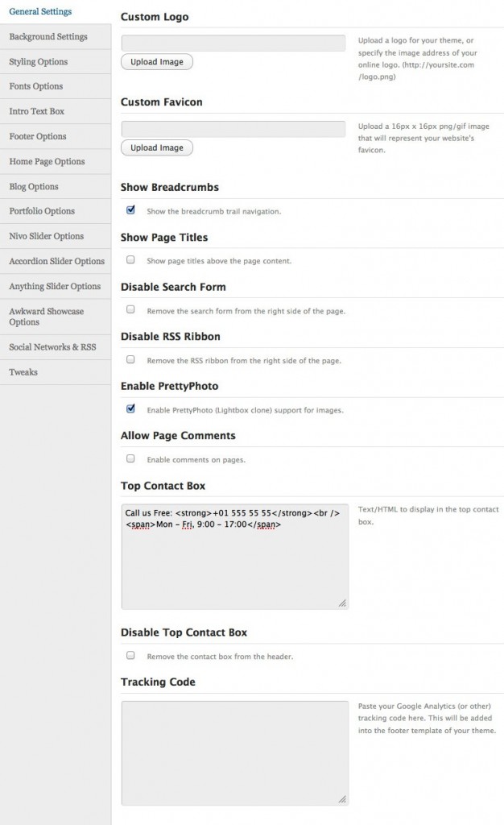This screenshot has height=825, width=504.
Task: Open Fonts Options in sidebar
Action: point(36,86)
